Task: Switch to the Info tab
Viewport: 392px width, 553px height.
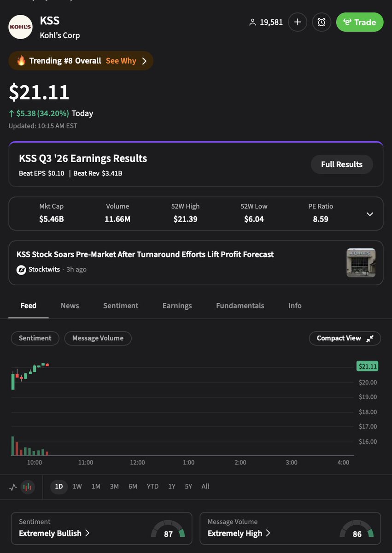Action: (295, 306)
